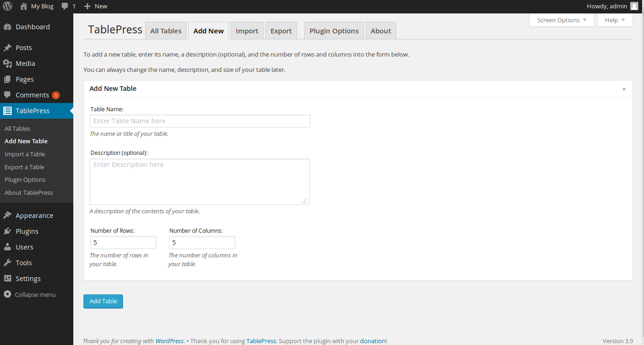Click the Posts pushpin icon
Screen dimensions: 644x345
[x=7, y=48]
